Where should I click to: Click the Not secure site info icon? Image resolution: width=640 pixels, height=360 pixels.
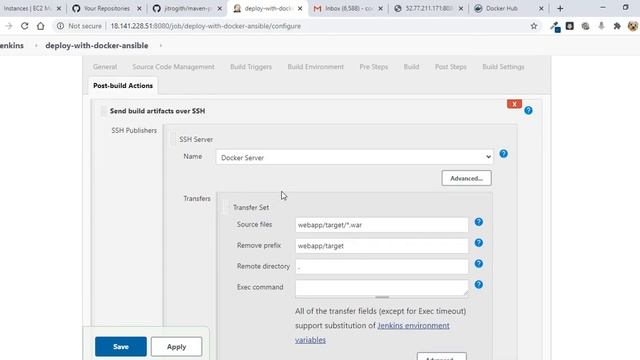click(60, 26)
